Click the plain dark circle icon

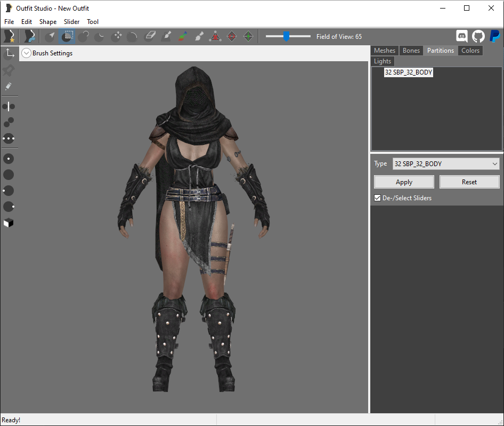pos(9,175)
